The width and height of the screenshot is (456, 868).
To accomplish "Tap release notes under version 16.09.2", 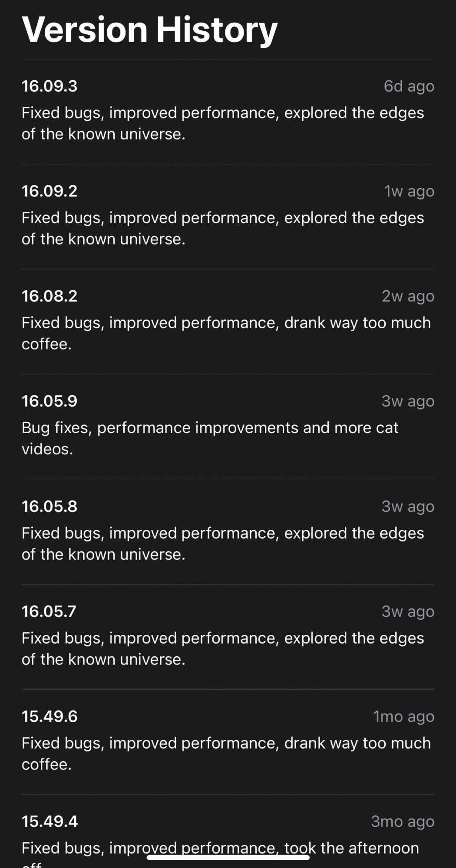I will click(x=222, y=228).
